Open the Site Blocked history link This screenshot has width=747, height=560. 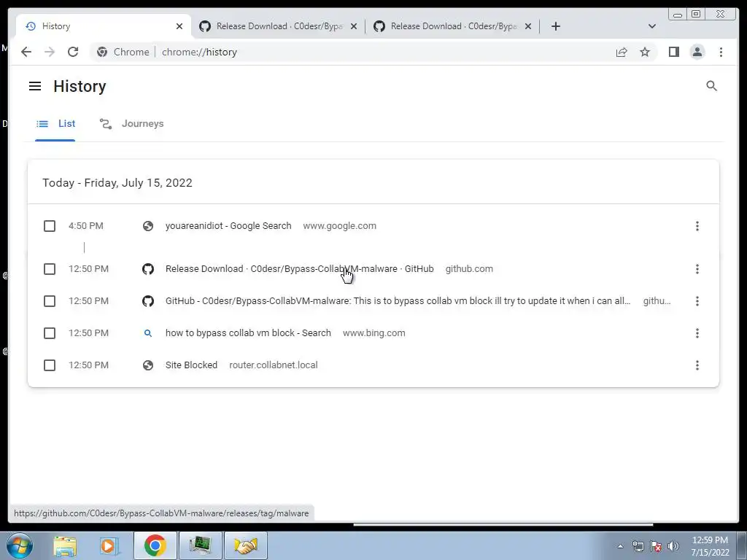pos(191,365)
